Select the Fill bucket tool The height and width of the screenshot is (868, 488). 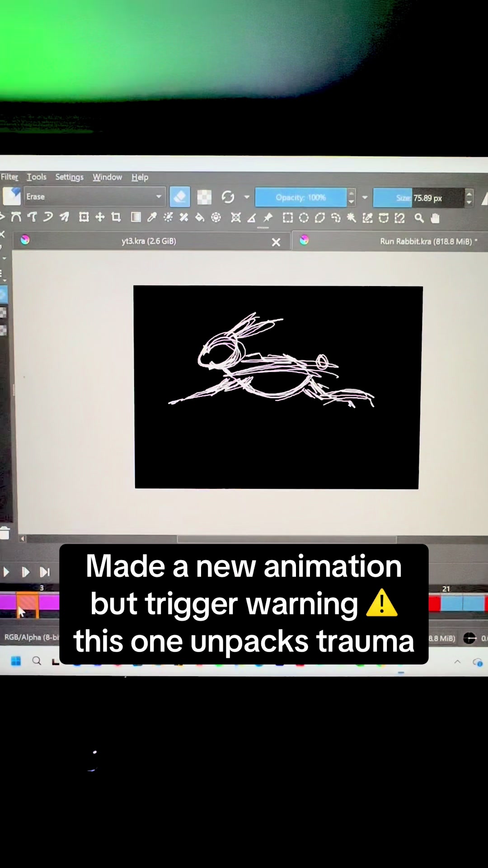(200, 217)
